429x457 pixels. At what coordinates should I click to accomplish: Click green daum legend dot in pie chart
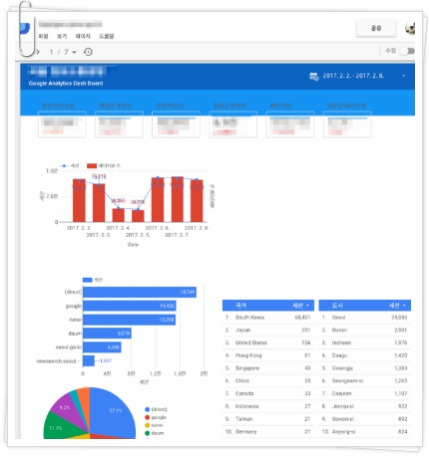pos(147,433)
